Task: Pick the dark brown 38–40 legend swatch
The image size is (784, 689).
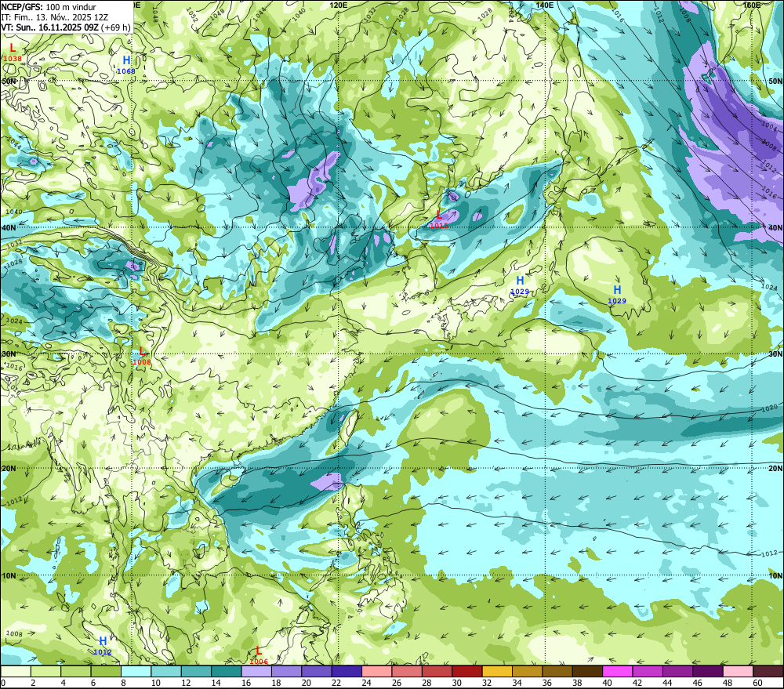Action: (x=587, y=672)
